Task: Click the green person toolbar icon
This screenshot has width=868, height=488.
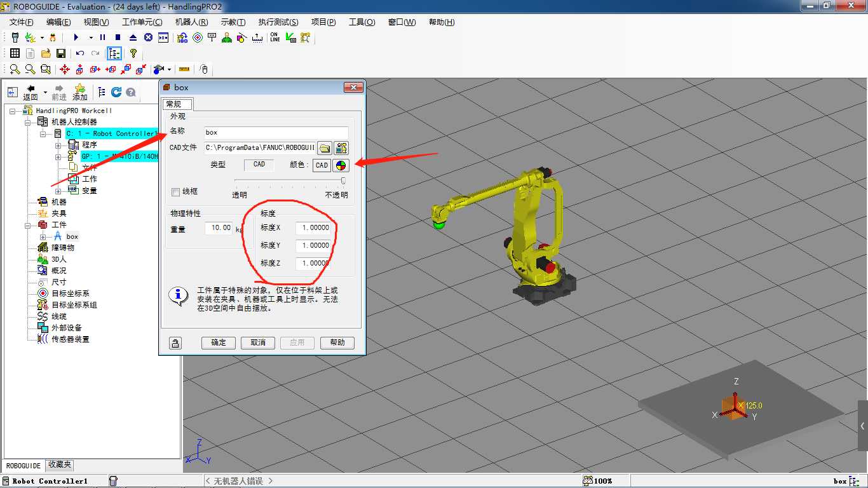Action: pos(227,37)
